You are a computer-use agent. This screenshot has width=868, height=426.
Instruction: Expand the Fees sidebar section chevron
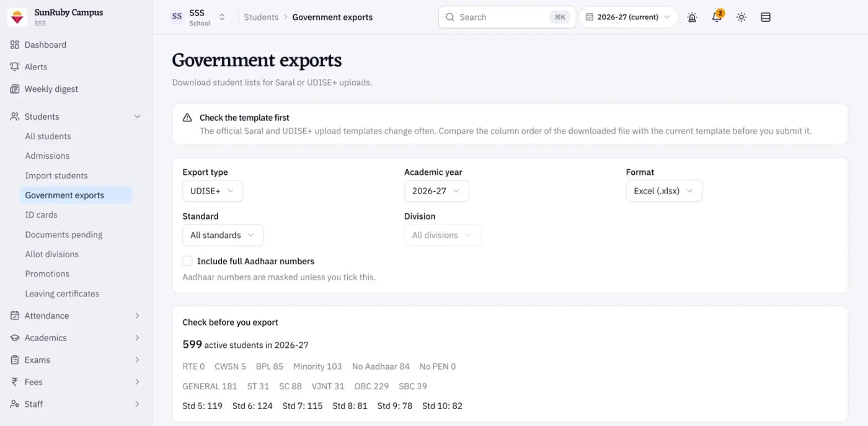(138, 382)
